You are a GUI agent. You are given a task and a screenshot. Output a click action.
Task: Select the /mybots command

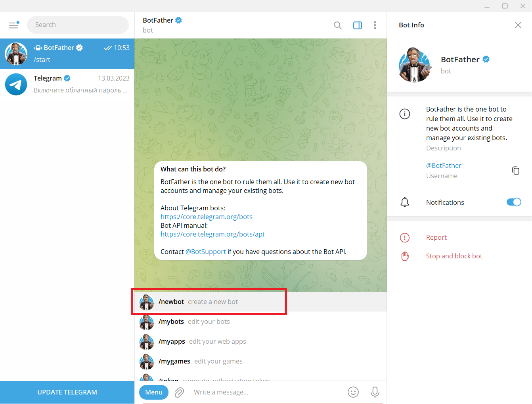click(260, 321)
